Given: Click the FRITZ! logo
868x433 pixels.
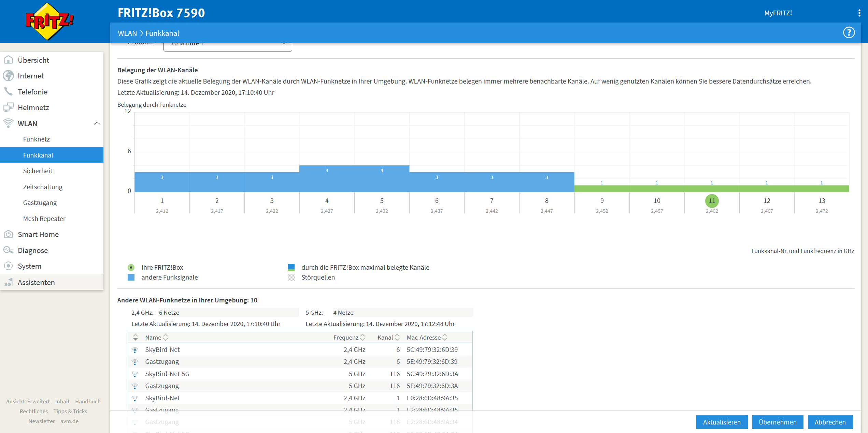Looking at the screenshot, I should tap(50, 21).
